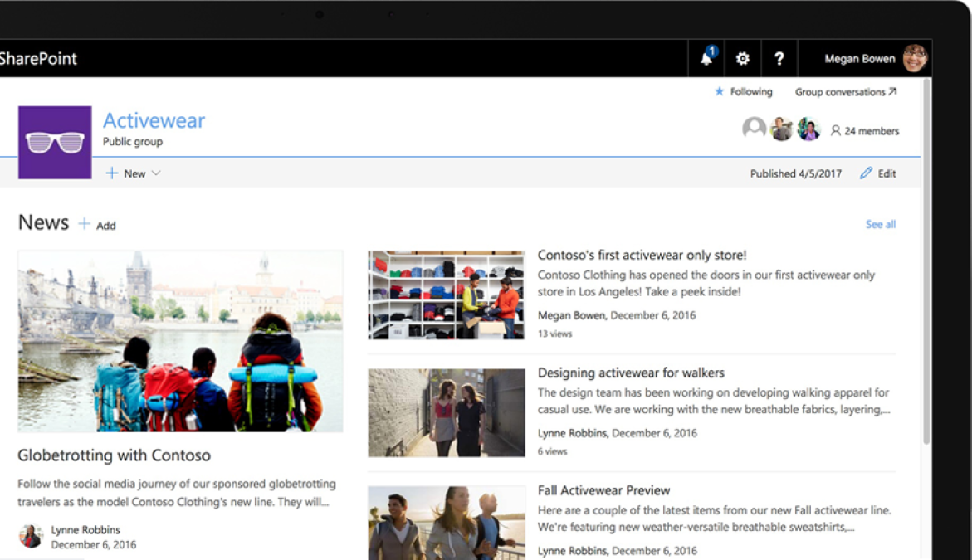The width and height of the screenshot is (972, 560).
Task: Open Contoso's first activewear only store article
Action: click(x=642, y=256)
